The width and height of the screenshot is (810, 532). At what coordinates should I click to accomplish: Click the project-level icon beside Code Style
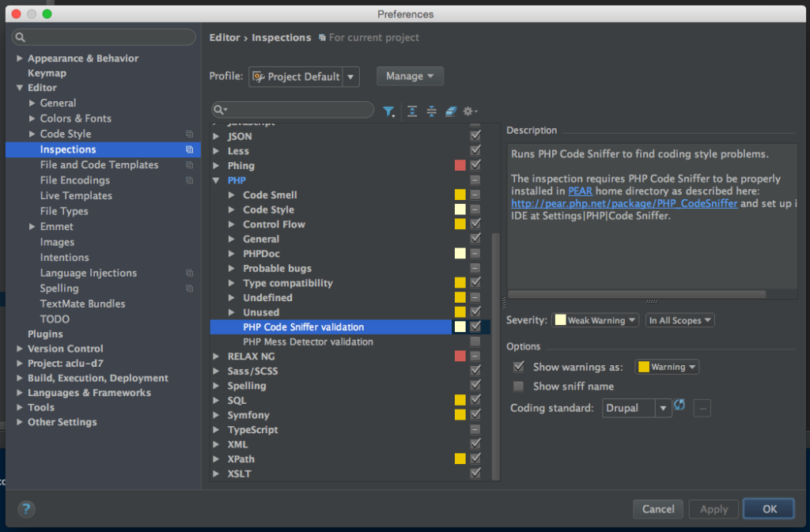189,134
